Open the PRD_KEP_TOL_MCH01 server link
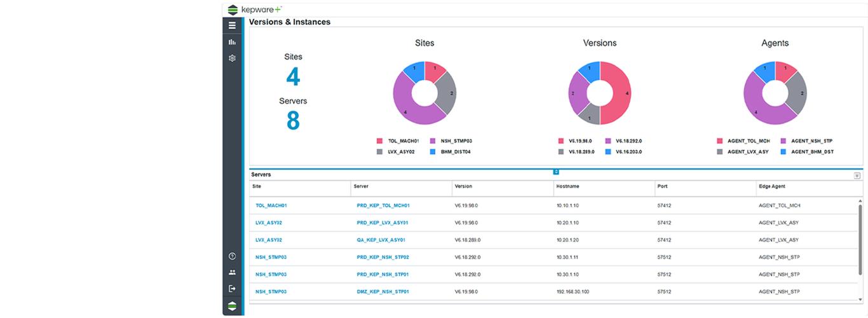Viewport: 868px width, 318px height. click(x=383, y=206)
